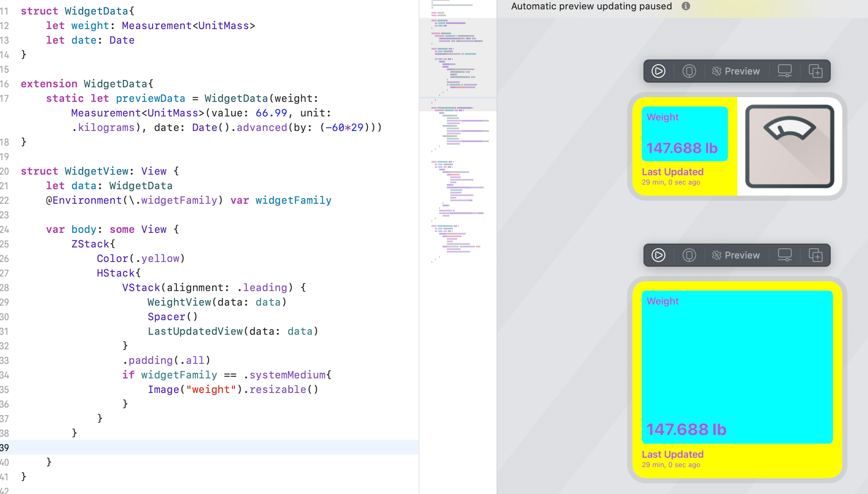Open device settings icon in bottom preview toolbar

[x=784, y=255]
